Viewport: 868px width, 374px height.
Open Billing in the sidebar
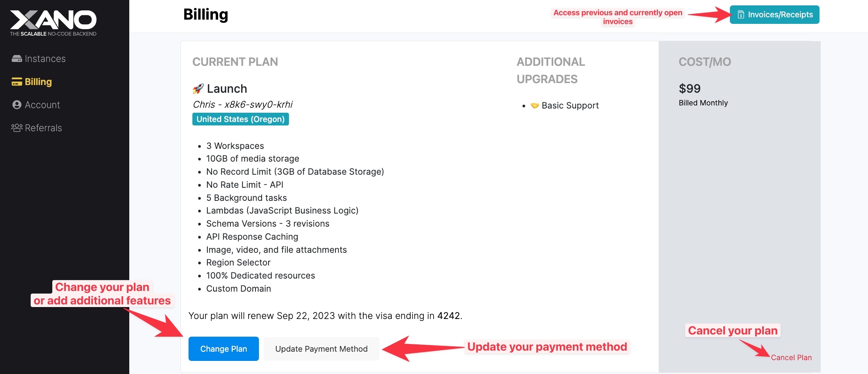[32, 82]
